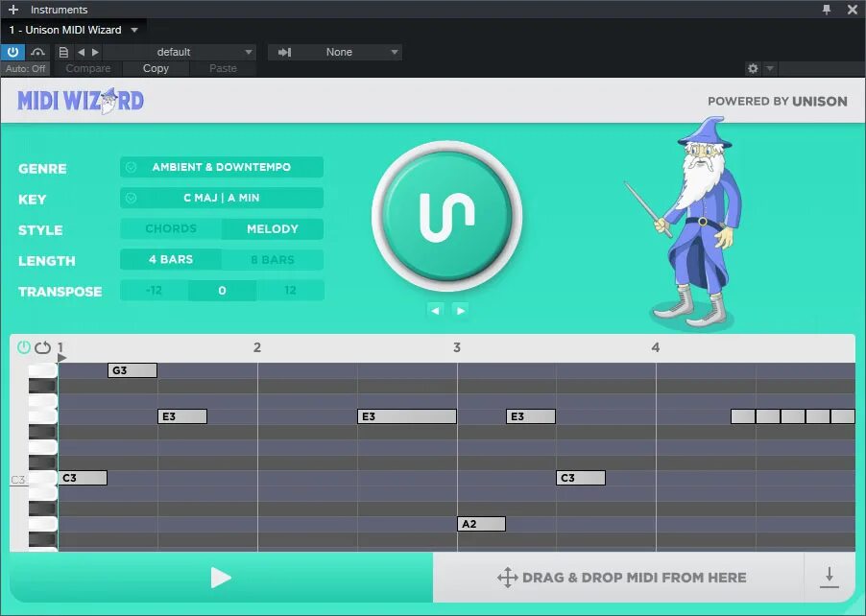The image size is (866, 616).
Task: Select the A2 note block
Action: [481, 524]
